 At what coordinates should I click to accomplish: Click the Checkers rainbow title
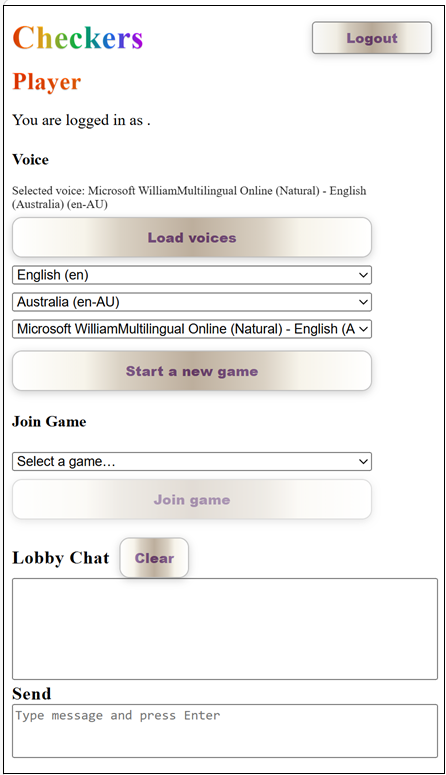(x=78, y=38)
